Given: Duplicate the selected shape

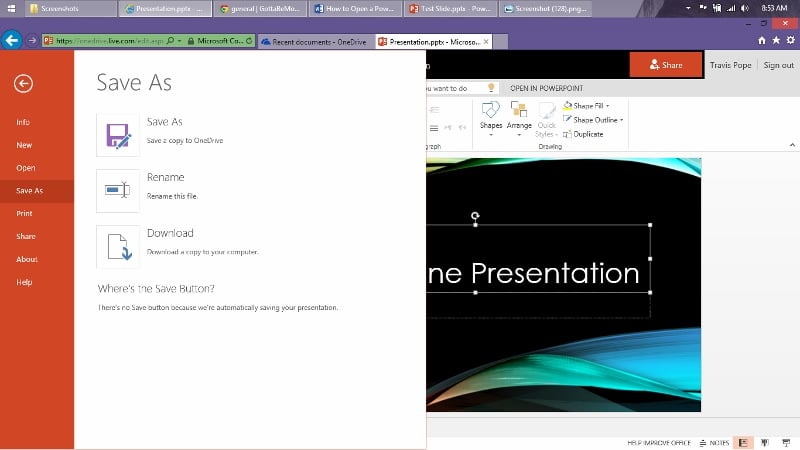Looking at the screenshot, I should click(x=583, y=134).
